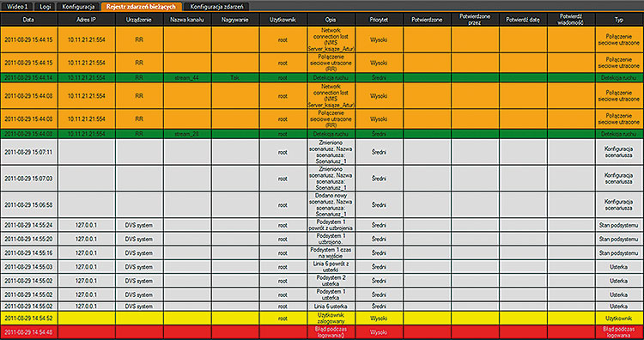Sort by the Urządzenie column header
644x340 pixels.
139,19
